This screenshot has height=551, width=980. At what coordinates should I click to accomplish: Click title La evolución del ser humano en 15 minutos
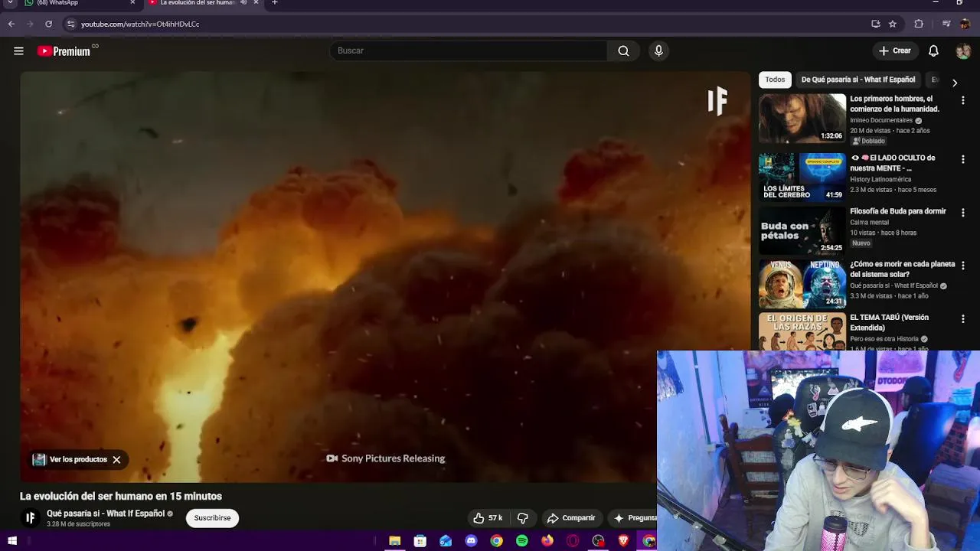pos(121,496)
